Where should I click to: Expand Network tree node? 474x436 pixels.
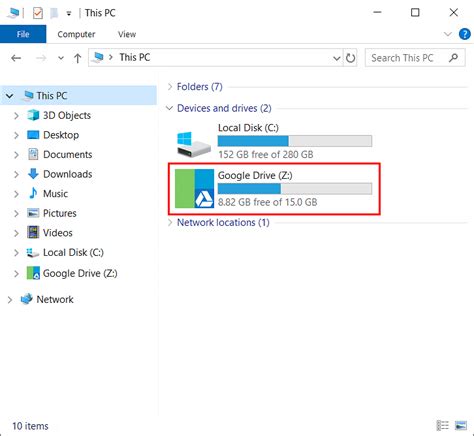pyautogui.click(x=10, y=300)
